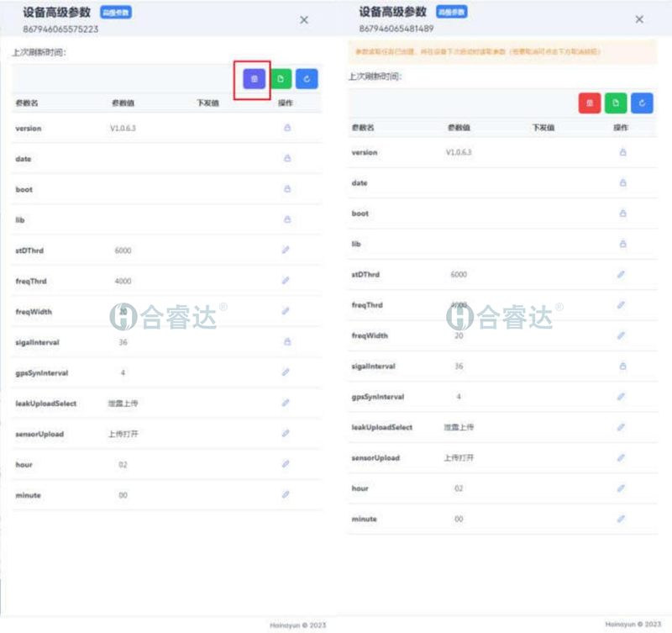This screenshot has height=633, width=672.
Task: Edit freqWidth value in left panel
Action: click(x=286, y=311)
